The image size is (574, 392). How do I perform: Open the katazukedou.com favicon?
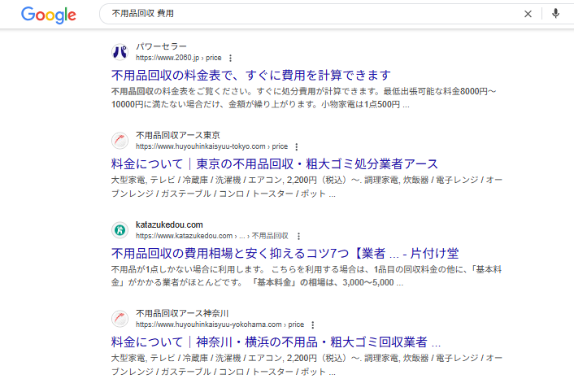point(120,230)
